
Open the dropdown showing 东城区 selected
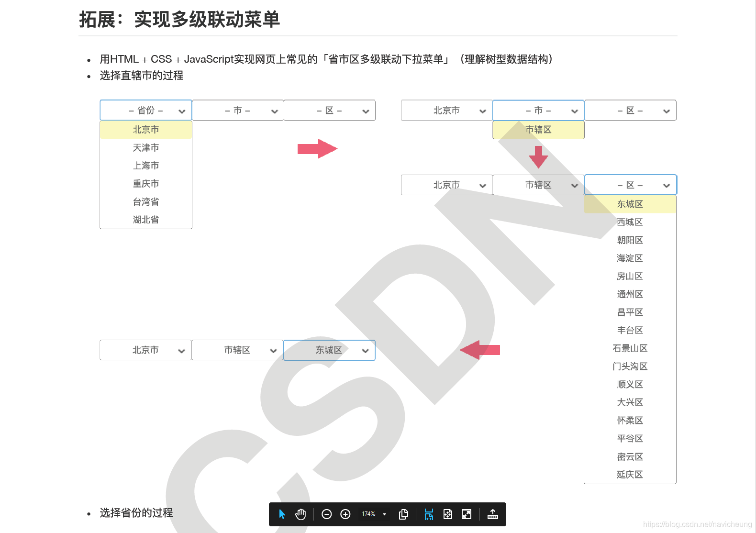click(x=329, y=350)
